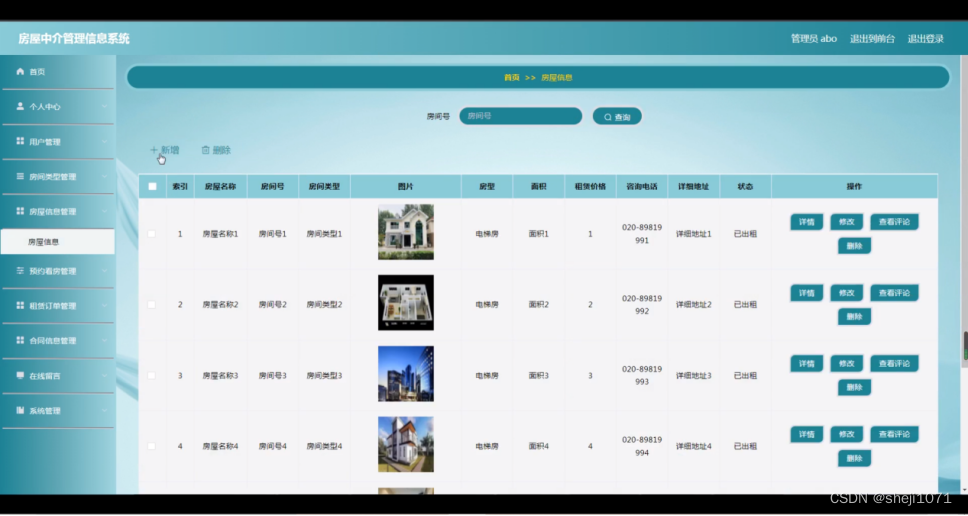This screenshot has width=968, height=516.
Task: Expand the 合同信息管理 menu chevron
Action: coord(104,341)
